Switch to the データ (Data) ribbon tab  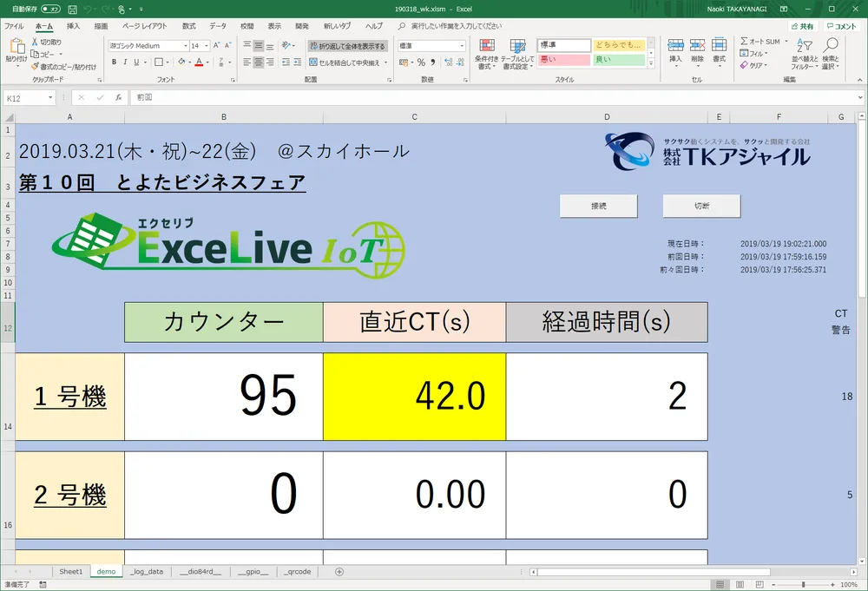(x=218, y=26)
